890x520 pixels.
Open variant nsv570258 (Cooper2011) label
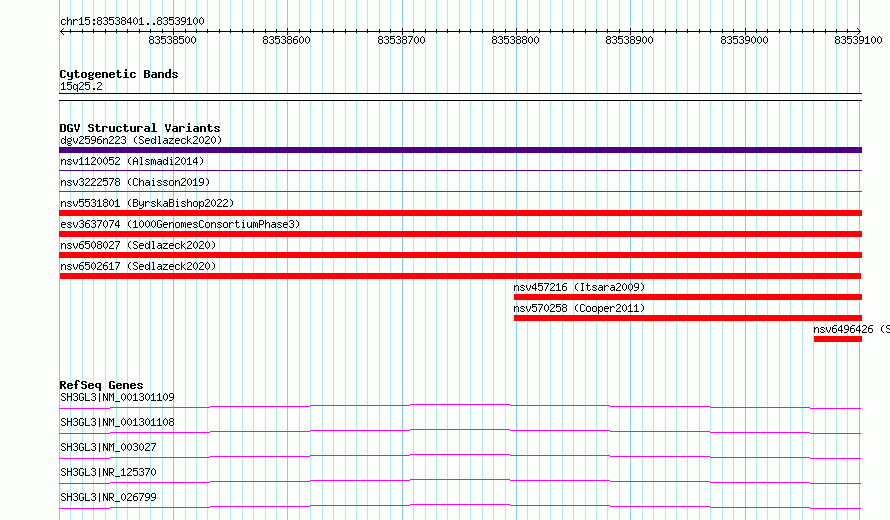tap(580, 308)
